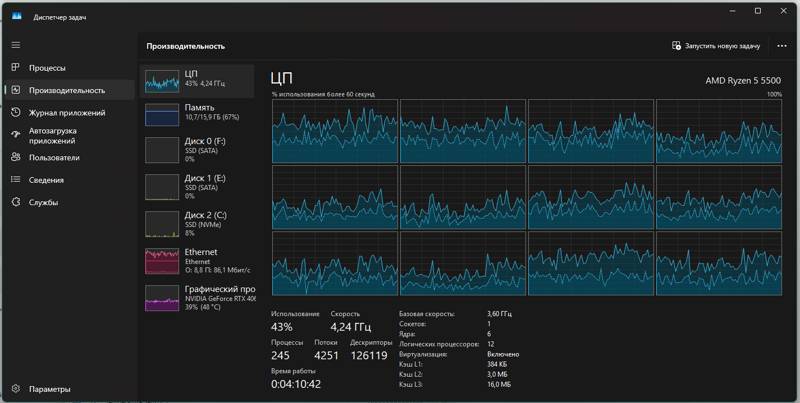Image resolution: width=800 pixels, height=403 pixels.
Task: Select the Производительность tab in sidebar
Action: [67, 91]
